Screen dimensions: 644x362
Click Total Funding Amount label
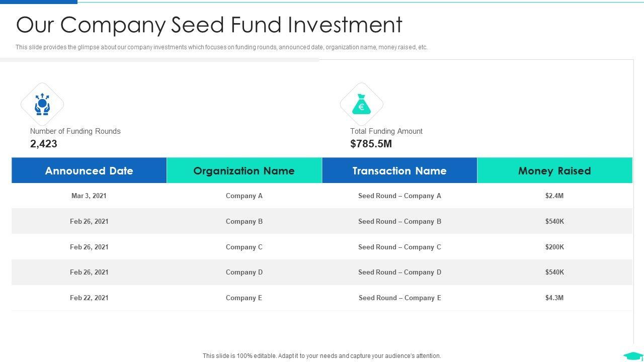coord(386,131)
